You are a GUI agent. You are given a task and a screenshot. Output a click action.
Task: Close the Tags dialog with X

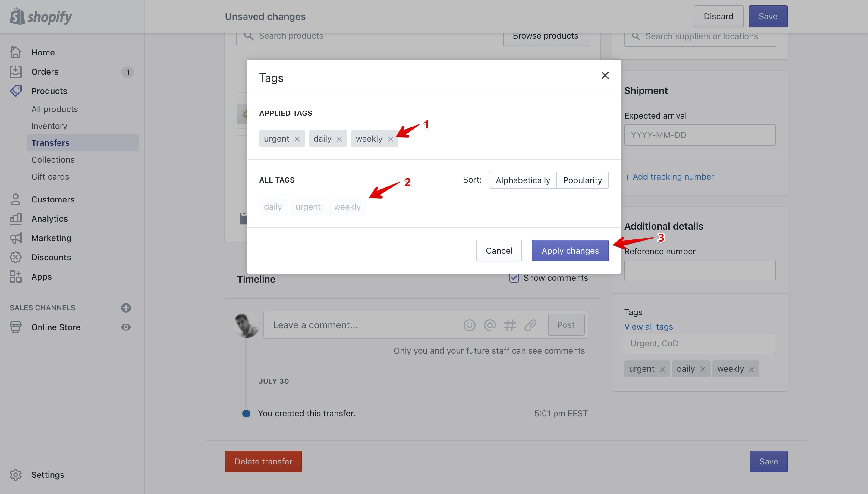(x=605, y=75)
